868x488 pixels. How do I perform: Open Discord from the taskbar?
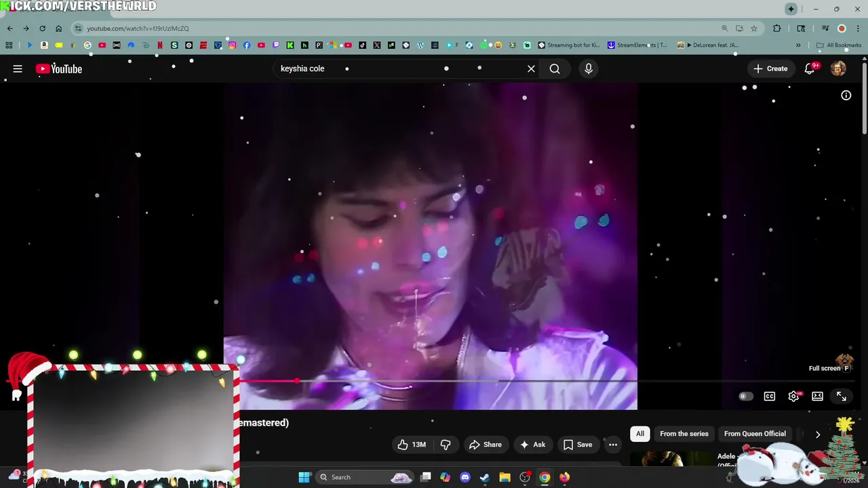(465, 477)
